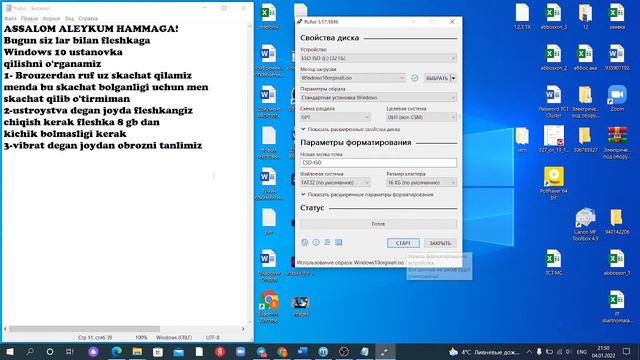Screen dimensions: 640x360
Task: Open OBS Studio on taskbar
Action: point(344,352)
